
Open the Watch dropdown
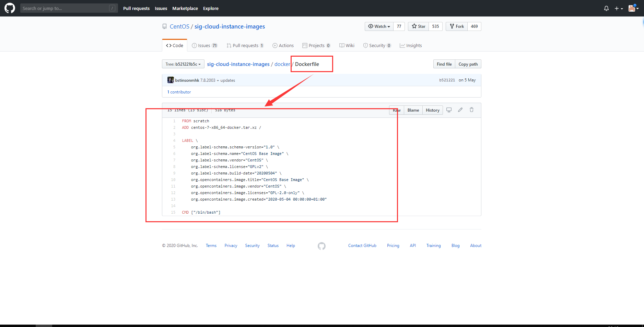click(378, 26)
